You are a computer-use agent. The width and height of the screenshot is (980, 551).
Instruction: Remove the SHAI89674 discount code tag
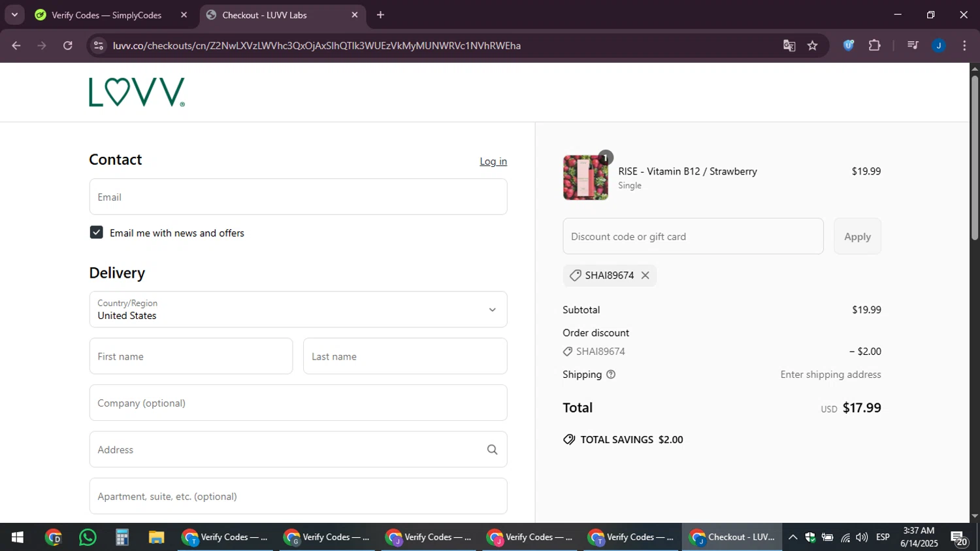[x=645, y=275]
